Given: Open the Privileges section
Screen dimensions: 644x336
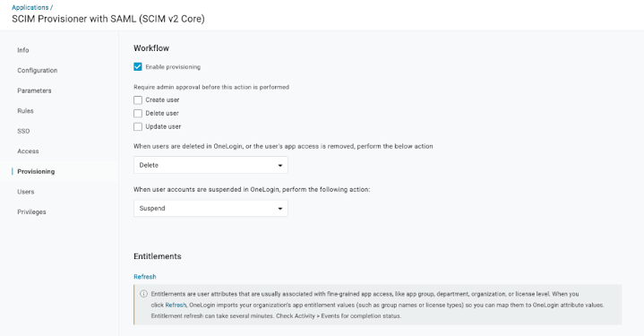Looking at the screenshot, I should (31, 212).
